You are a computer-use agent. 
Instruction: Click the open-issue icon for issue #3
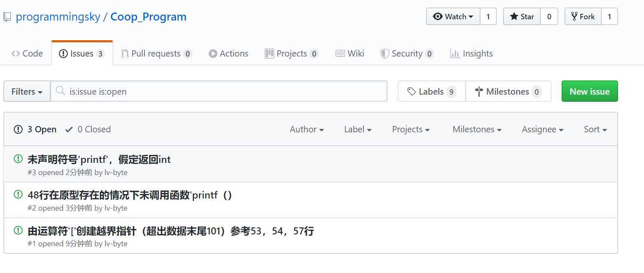[x=18, y=159]
